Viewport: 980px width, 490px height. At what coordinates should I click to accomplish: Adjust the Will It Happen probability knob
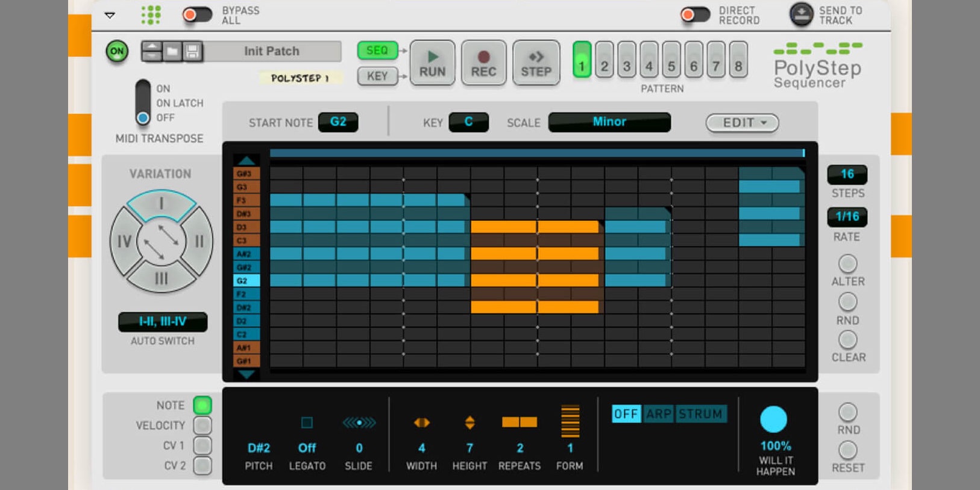773,419
